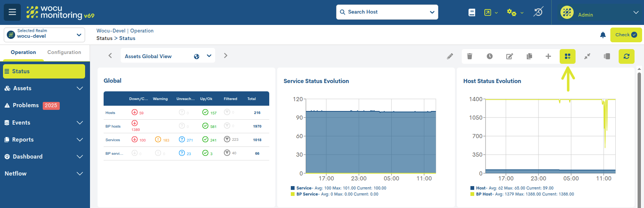644x208 pixels.
Task: Open the Search Host dropdown
Action: click(432, 12)
